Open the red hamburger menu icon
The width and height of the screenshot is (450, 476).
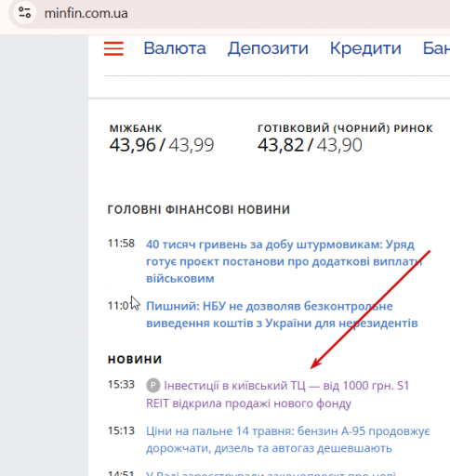click(x=113, y=48)
